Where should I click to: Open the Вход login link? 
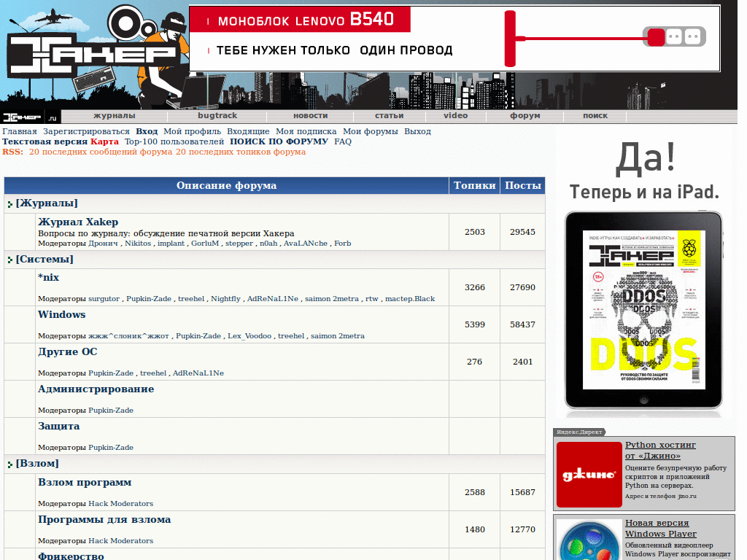click(146, 131)
